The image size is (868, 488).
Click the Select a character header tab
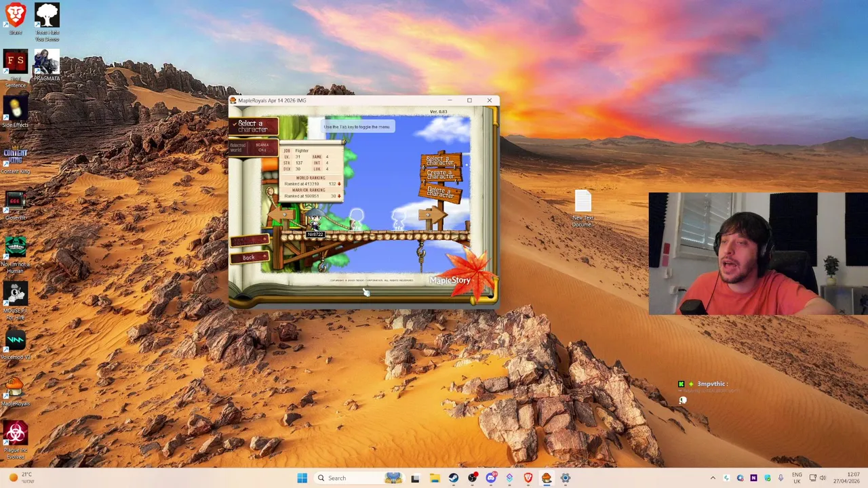tap(253, 126)
